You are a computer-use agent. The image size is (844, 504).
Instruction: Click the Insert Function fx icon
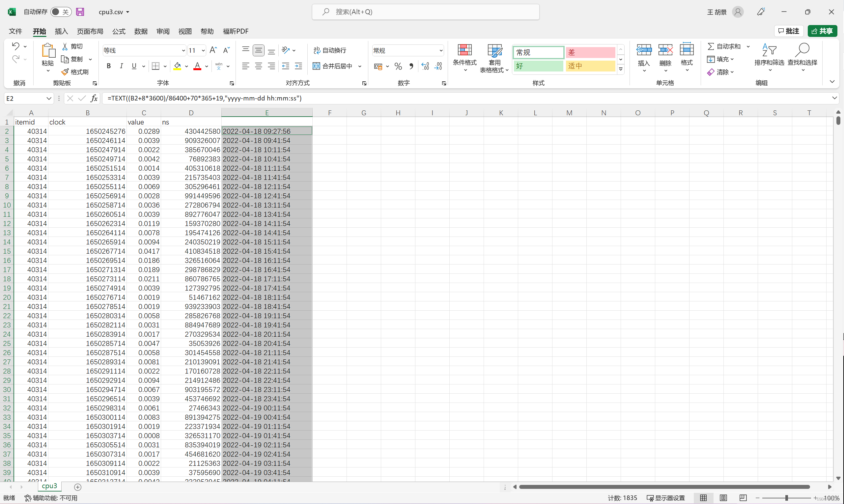coord(94,98)
